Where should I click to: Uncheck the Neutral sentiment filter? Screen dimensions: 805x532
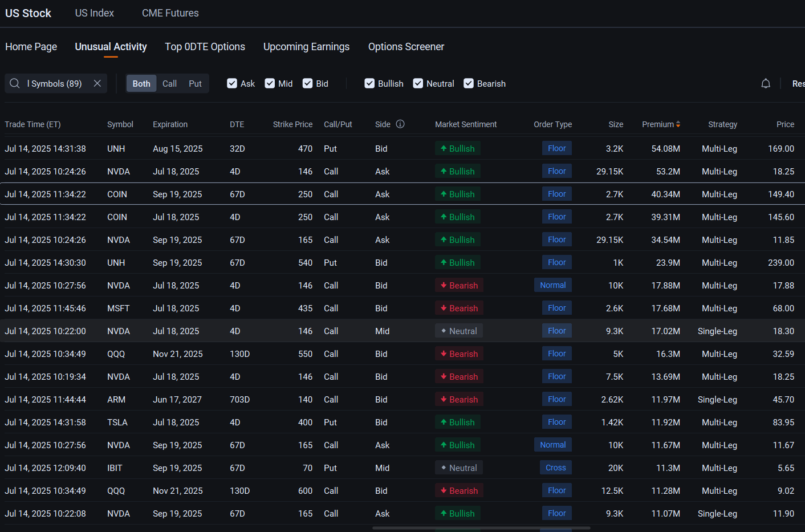[x=418, y=83]
